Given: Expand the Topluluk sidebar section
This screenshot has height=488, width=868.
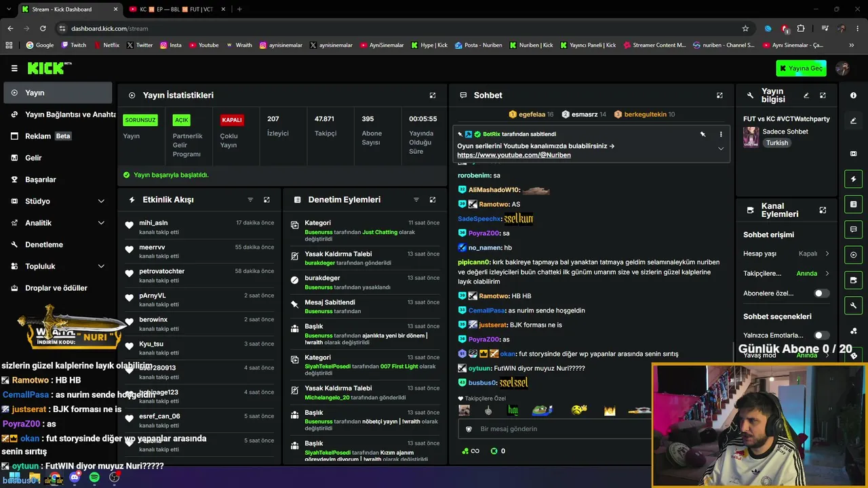Looking at the screenshot, I should [x=59, y=266].
